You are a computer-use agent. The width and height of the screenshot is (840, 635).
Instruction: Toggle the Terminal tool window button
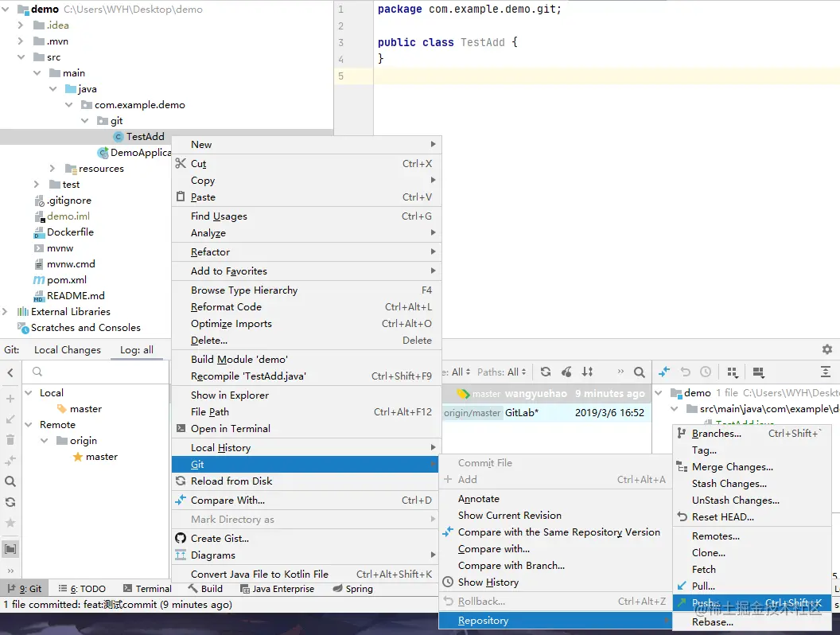(147, 588)
